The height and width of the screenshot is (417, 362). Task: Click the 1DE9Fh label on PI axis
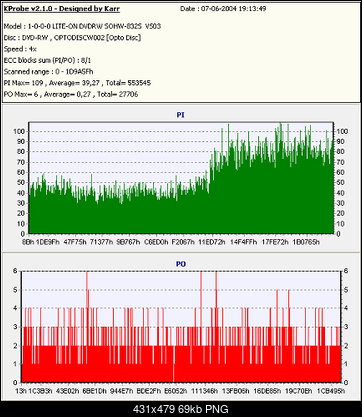coord(47,242)
